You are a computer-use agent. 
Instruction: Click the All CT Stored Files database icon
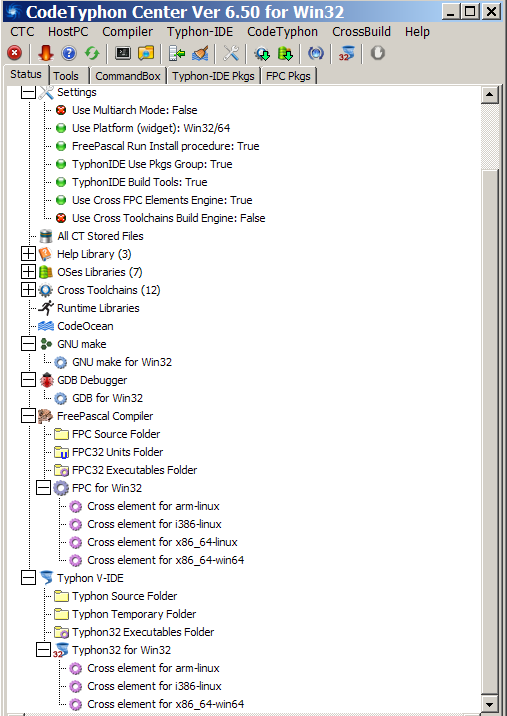(x=46, y=236)
